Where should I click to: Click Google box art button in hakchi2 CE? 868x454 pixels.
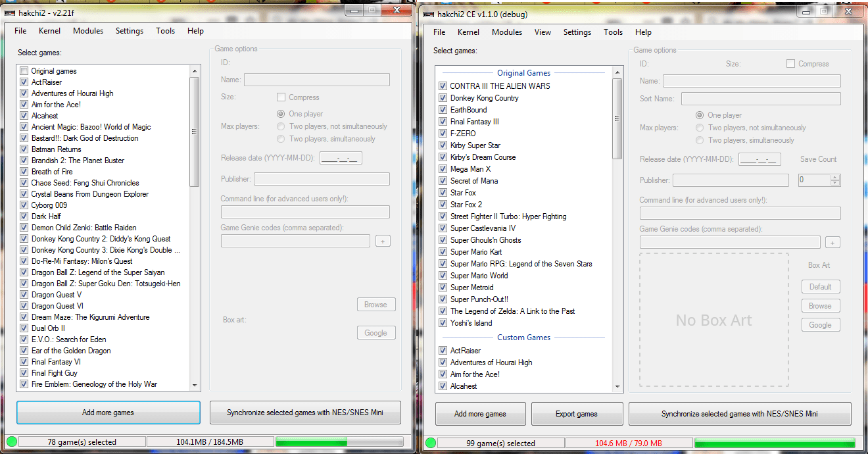(821, 325)
